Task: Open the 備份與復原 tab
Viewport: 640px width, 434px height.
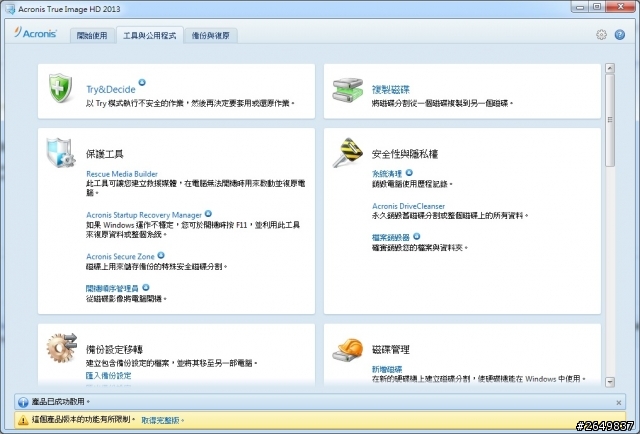Action: point(211,36)
